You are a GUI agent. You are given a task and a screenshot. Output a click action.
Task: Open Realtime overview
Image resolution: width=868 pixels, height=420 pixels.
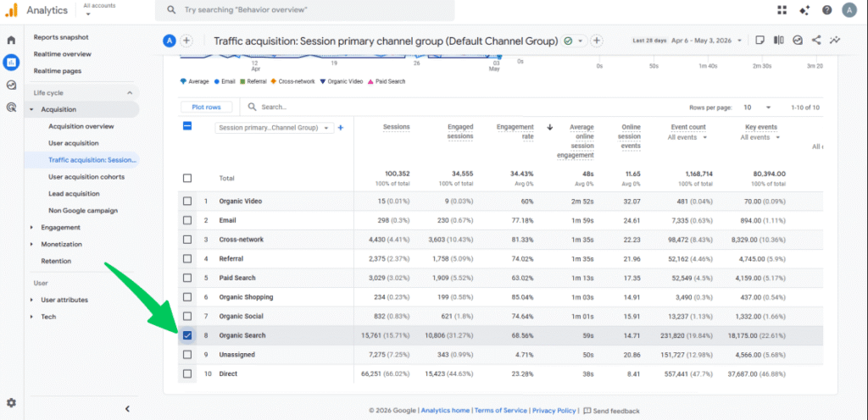coord(63,54)
